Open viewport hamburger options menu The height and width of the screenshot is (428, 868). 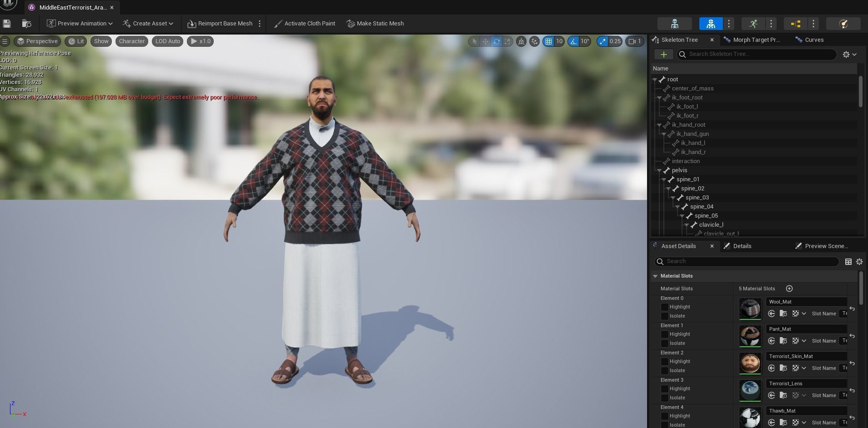5,41
